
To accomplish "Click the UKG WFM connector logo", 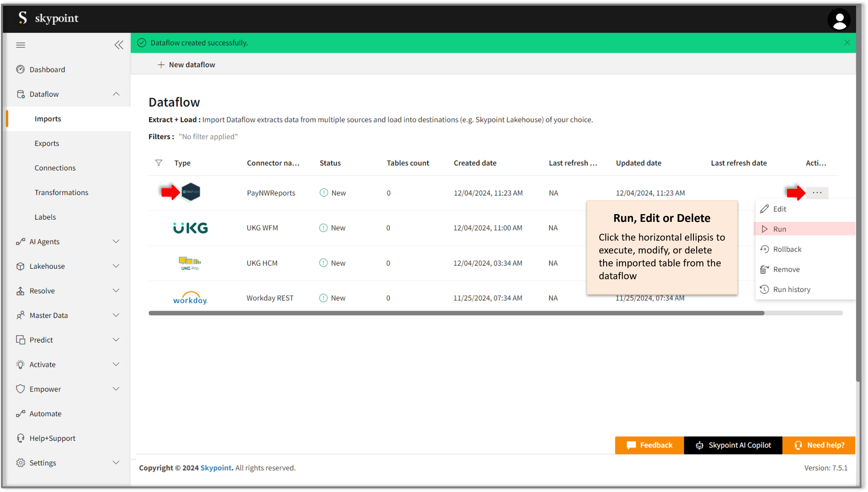I will tap(190, 228).
